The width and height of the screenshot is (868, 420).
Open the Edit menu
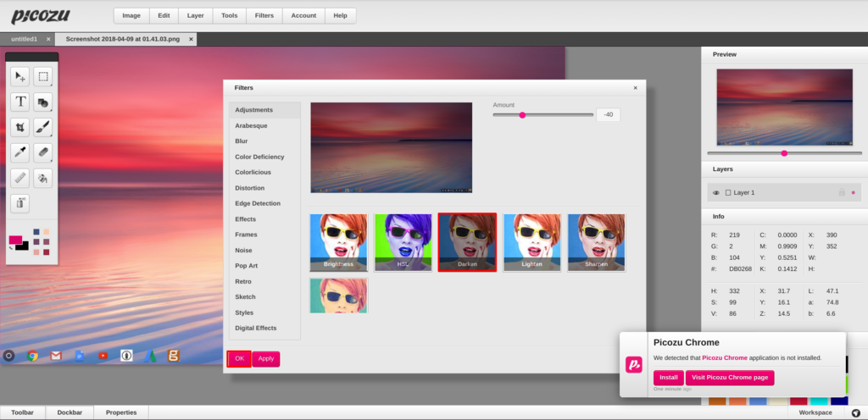pos(164,15)
